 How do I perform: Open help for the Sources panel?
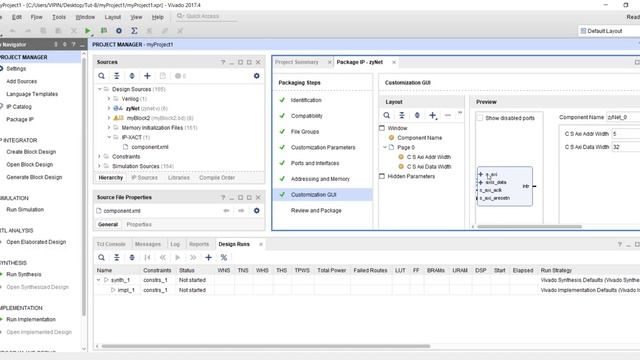point(223,62)
